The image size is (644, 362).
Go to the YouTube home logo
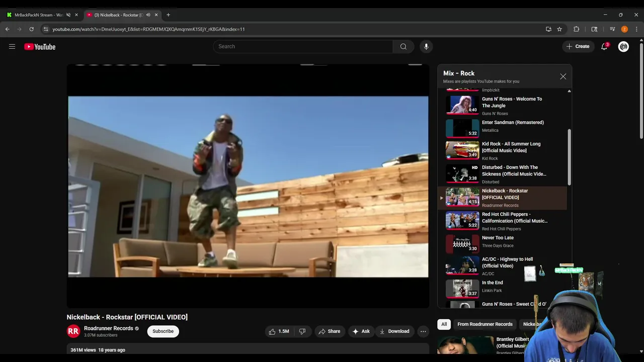[x=40, y=47]
